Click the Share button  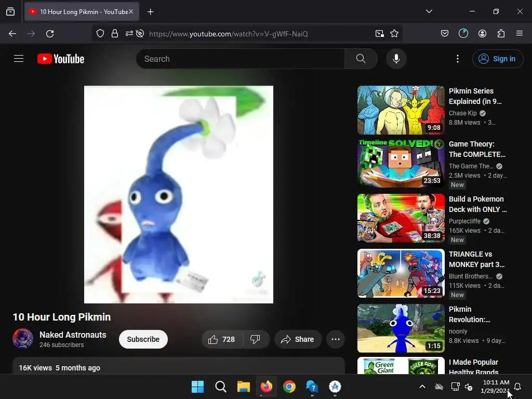point(298,339)
